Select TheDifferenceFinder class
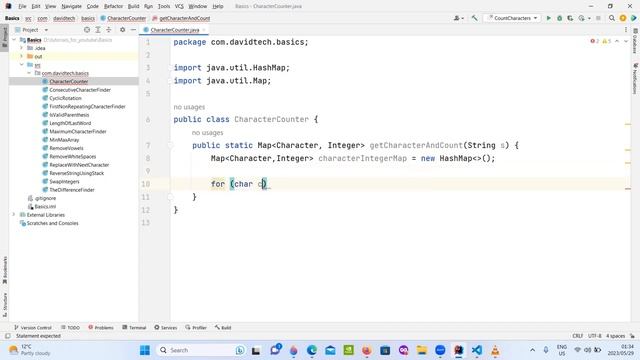The width and height of the screenshot is (640, 360). tap(72, 190)
